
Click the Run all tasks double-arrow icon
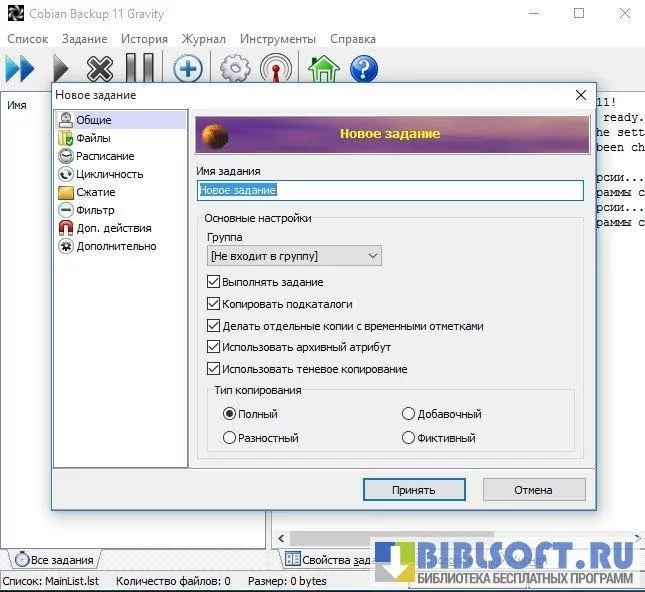pos(20,69)
